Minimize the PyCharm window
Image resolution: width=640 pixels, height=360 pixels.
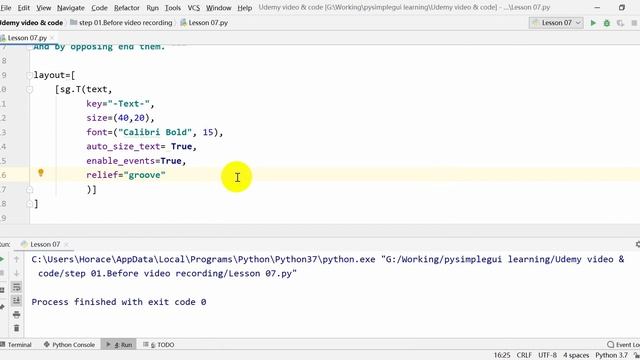click(597, 8)
